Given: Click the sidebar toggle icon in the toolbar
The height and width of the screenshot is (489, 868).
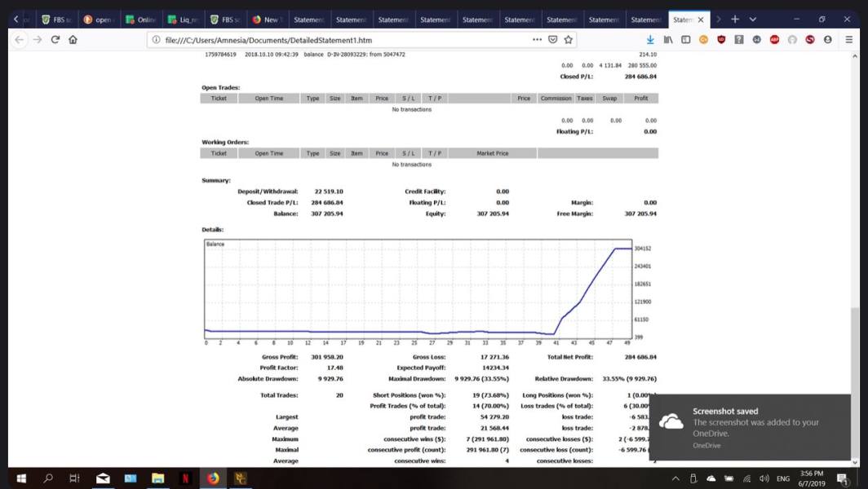Looking at the screenshot, I should (x=686, y=39).
